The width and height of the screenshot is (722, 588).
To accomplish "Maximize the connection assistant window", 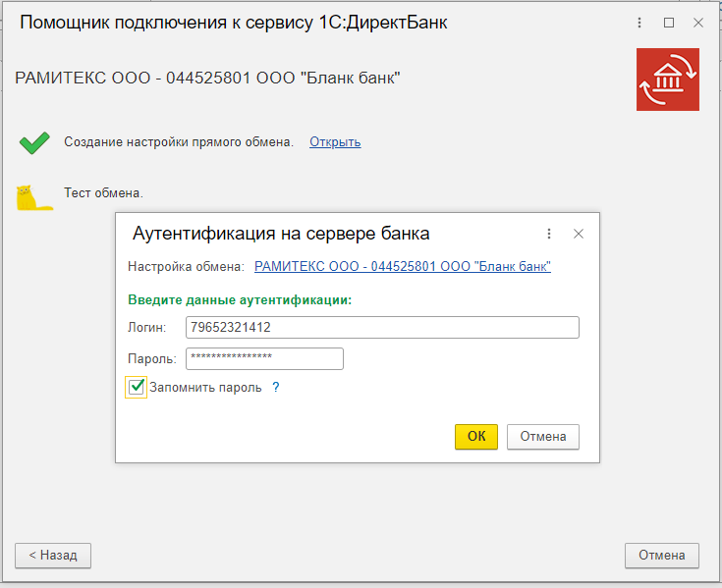I will coord(669,23).
